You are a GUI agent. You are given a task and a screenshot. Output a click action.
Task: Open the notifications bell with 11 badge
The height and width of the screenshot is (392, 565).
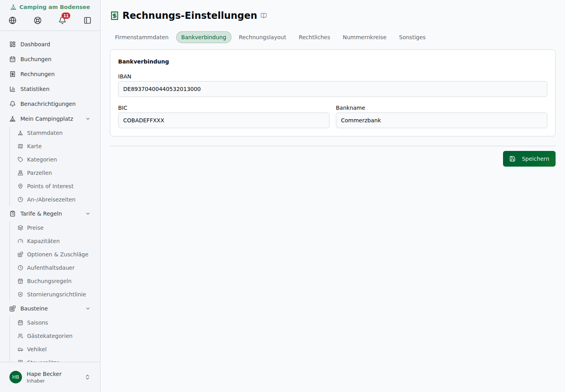[63, 20]
